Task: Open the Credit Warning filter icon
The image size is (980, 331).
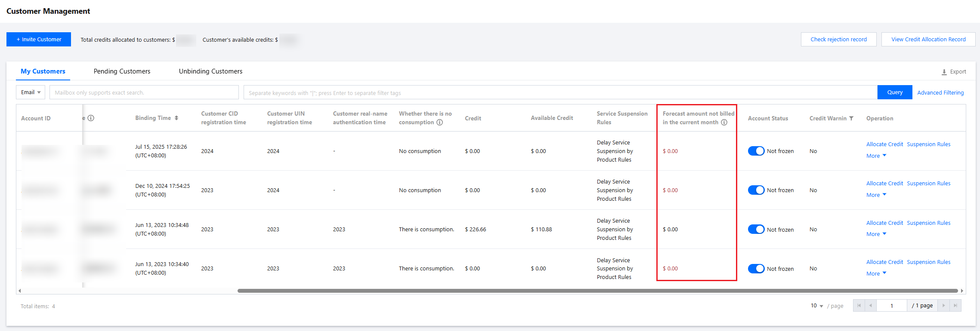Action: point(851,119)
